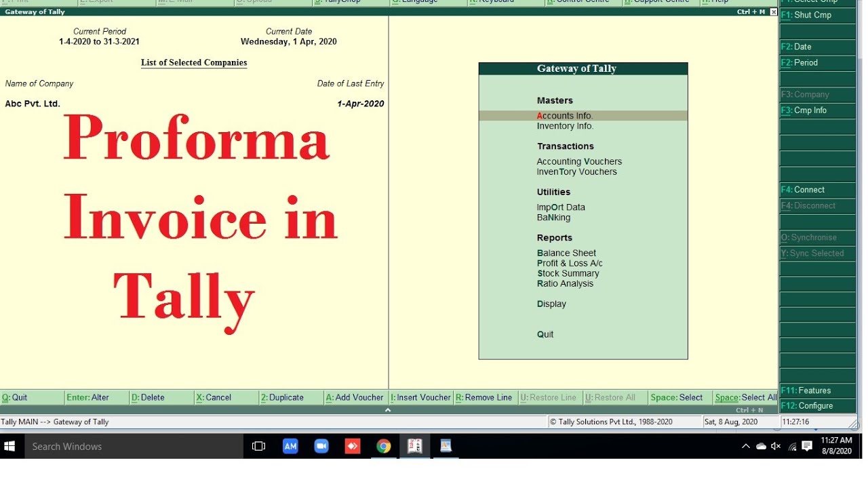This screenshot has width=868, height=488.
Task: Open Stock Summary report
Action: [568, 273]
